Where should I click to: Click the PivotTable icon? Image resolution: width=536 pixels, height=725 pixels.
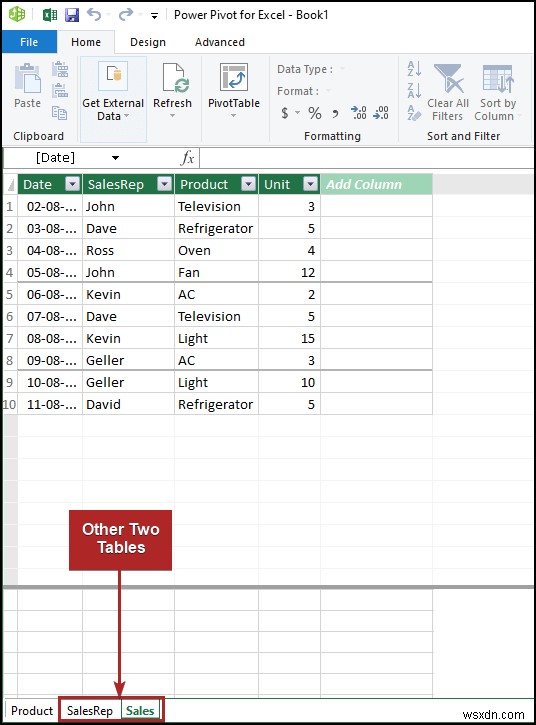pos(234,77)
